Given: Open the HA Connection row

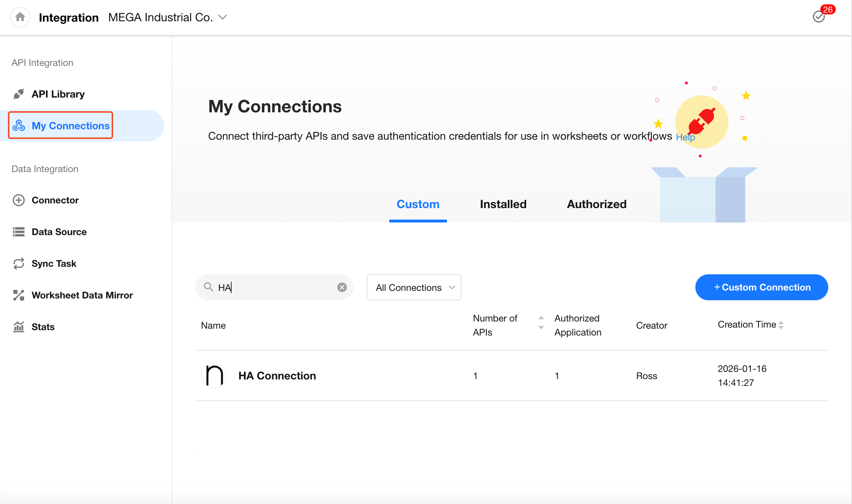Looking at the screenshot, I should click(x=277, y=375).
